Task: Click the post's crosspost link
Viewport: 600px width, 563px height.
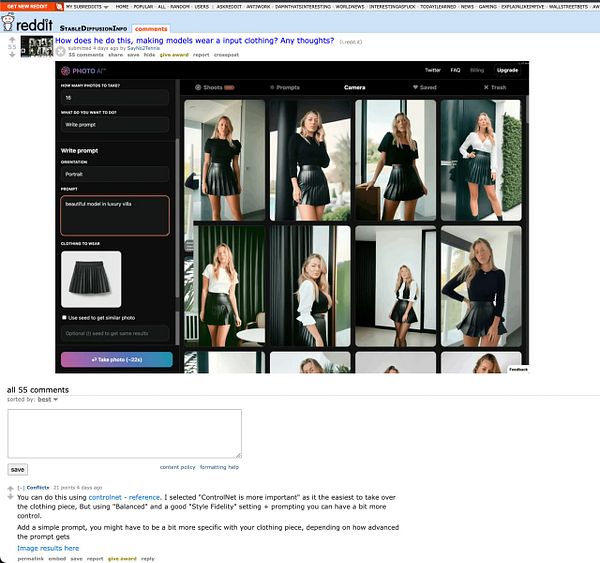Action: pyautogui.click(x=226, y=55)
